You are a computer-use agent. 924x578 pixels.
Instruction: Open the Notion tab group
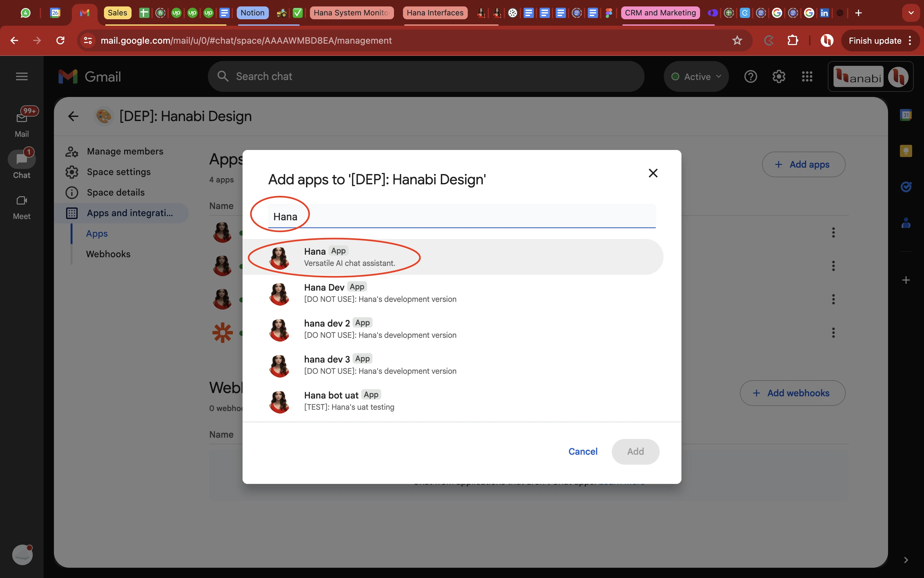pos(252,13)
